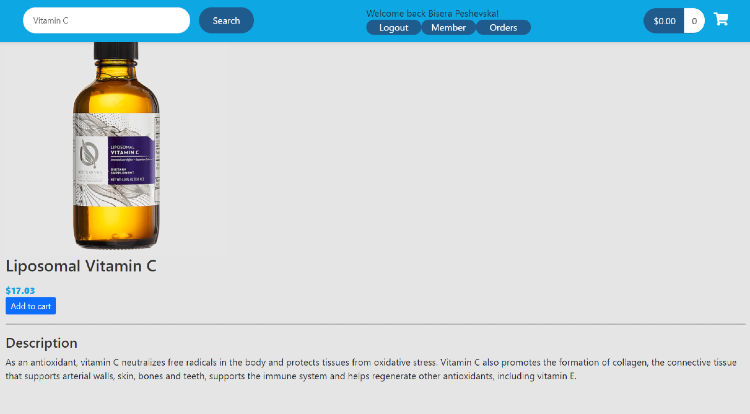Image resolution: width=750 pixels, height=414 pixels.
Task: Open the cart total showing $0.00
Action: (664, 20)
